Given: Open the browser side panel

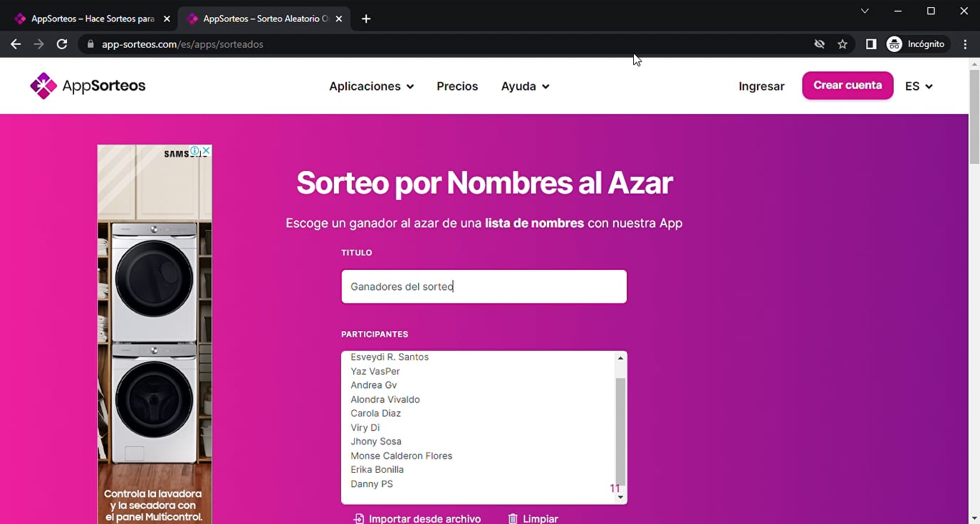Looking at the screenshot, I should pyautogui.click(x=870, y=44).
